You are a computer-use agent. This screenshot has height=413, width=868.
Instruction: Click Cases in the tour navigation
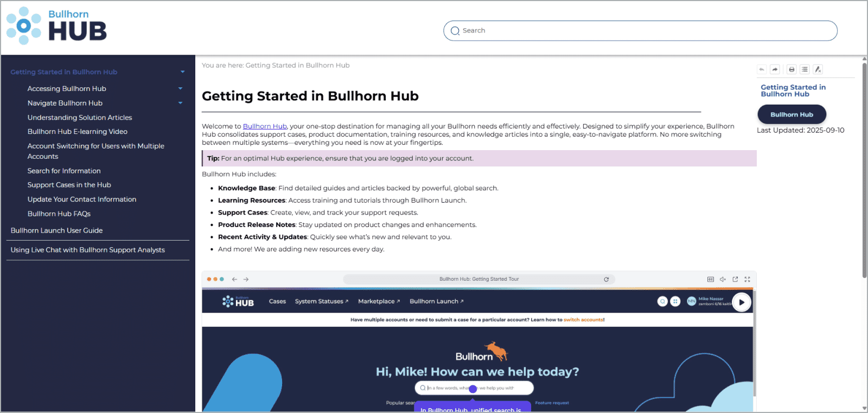(277, 301)
